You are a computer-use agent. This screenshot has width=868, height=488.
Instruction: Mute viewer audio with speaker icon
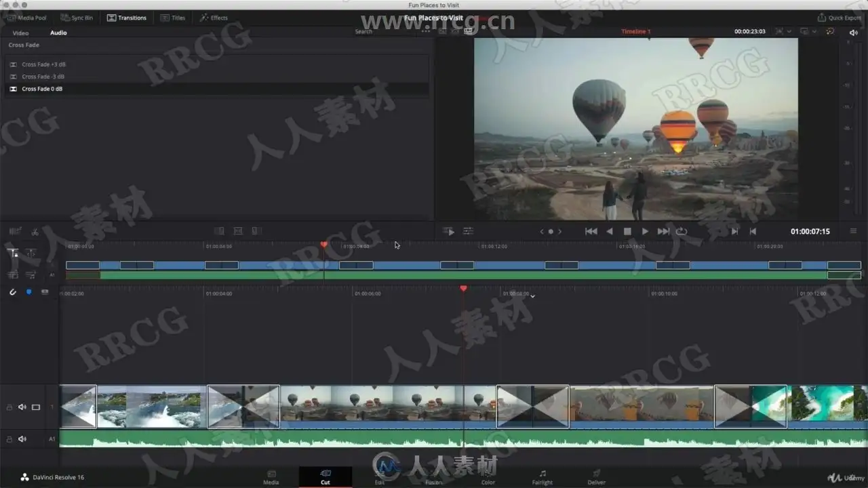click(854, 32)
